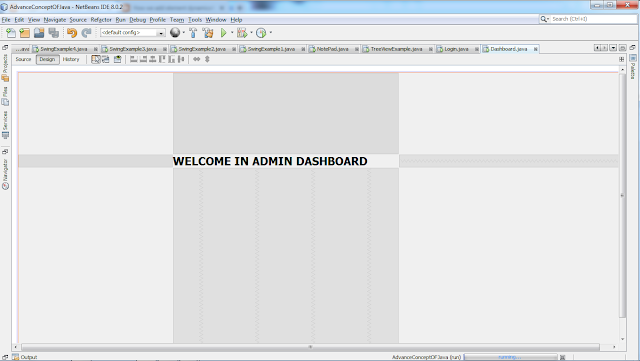This screenshot has height=361, width=640.
Task: Expand the Run Project dropdown arrow
Action: pyautogui.click(x=232, y=33)
